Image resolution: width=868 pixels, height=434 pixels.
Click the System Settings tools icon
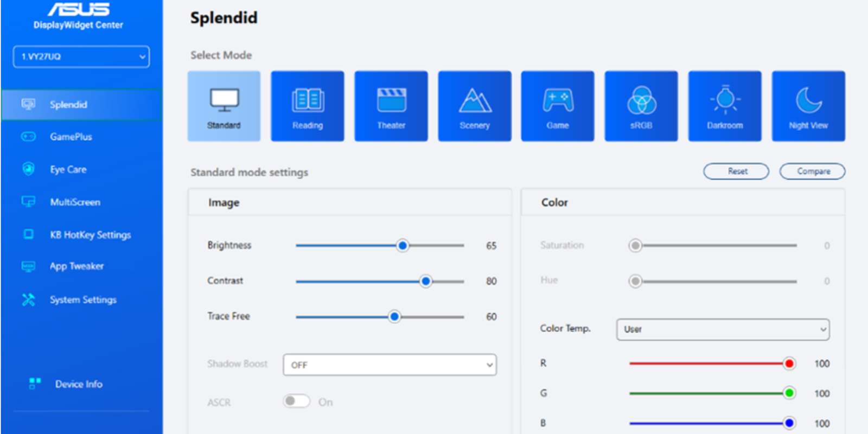28,299
